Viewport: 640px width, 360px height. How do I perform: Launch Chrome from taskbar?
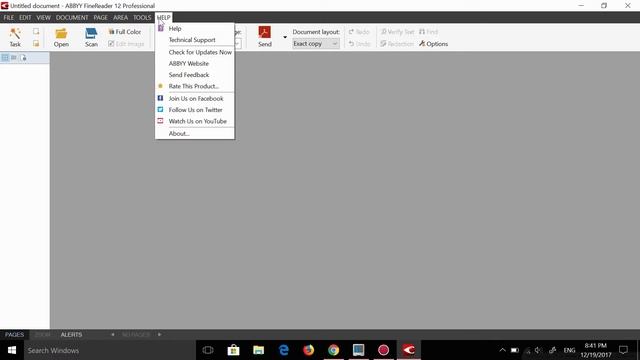click(x=333, y=350)
